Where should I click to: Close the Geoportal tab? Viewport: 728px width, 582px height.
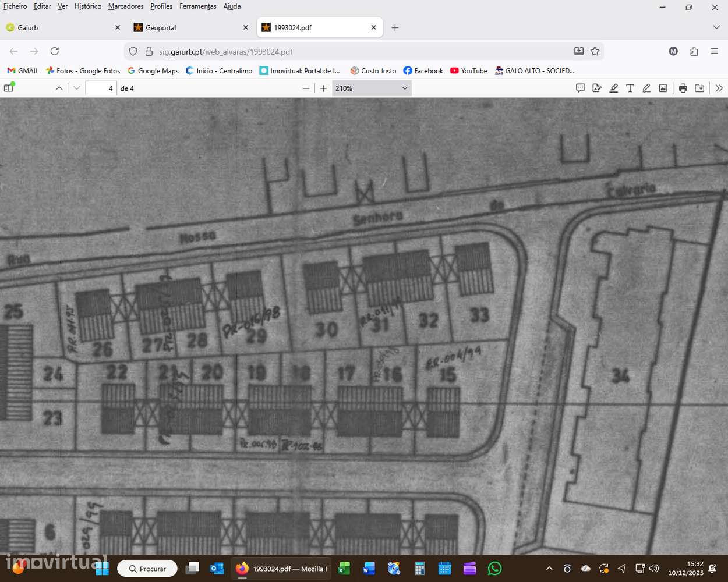(x=246, y=27)
